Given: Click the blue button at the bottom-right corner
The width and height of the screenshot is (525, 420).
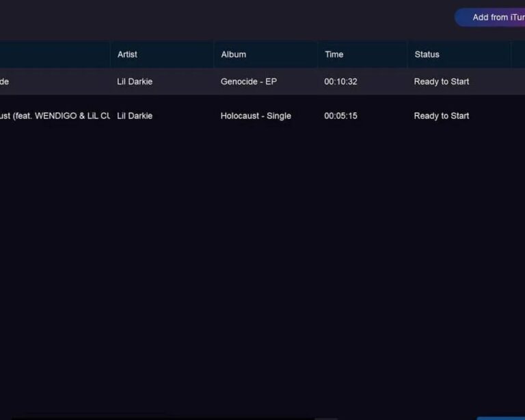Looking at the screenshot, I should (500, 419).
